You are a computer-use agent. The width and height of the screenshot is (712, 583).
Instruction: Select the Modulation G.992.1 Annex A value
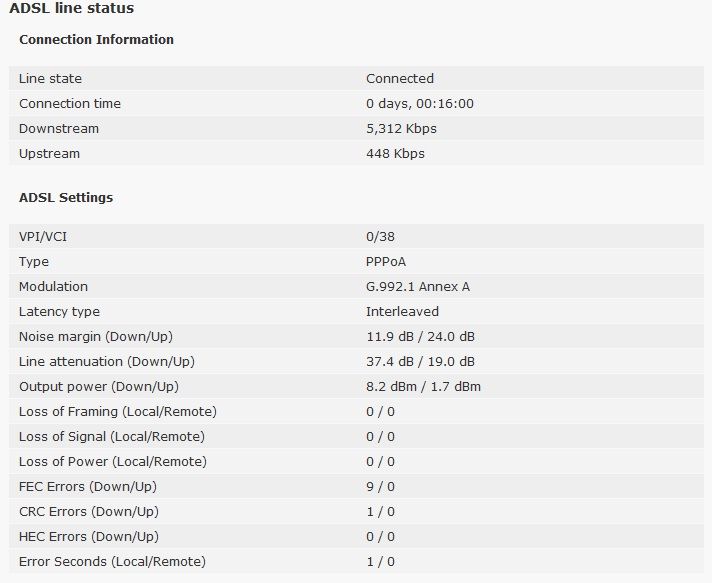pyautogui.click(x=417, y=287)
